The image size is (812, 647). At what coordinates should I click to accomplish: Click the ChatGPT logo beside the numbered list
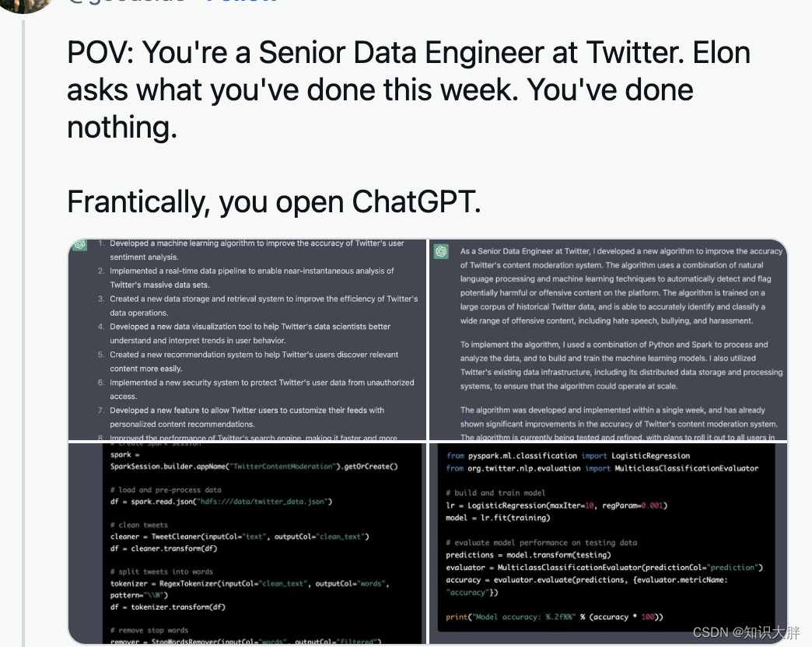[x=80, y=243]
